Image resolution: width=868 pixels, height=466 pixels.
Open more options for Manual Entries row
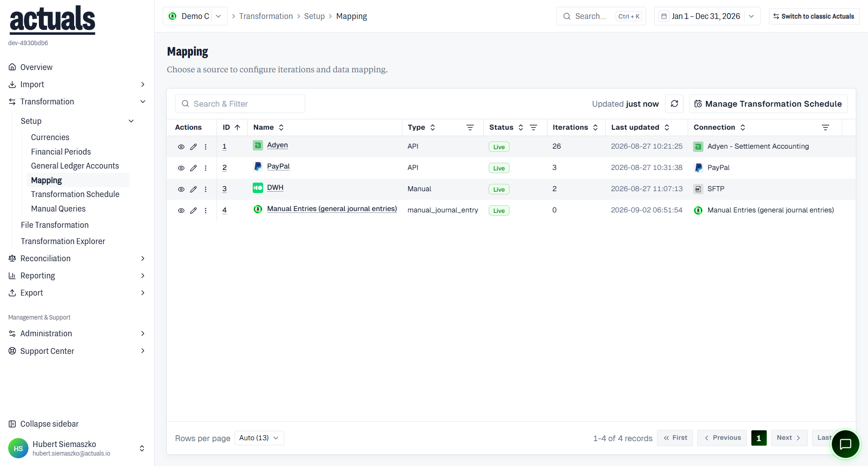[x=206, y=211]
